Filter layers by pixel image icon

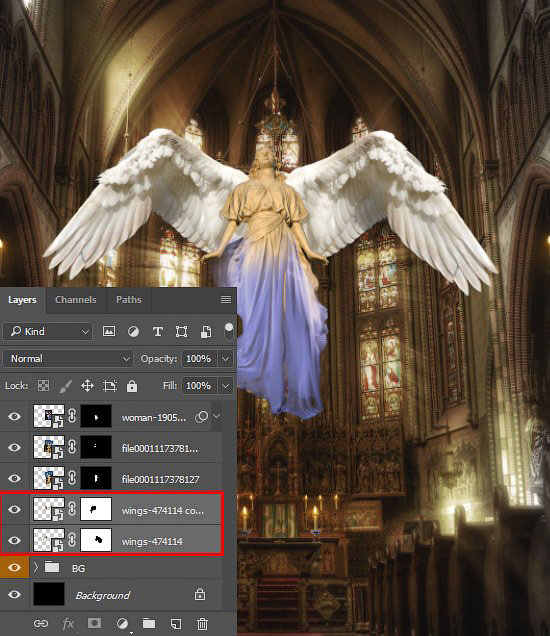(108, 331)
